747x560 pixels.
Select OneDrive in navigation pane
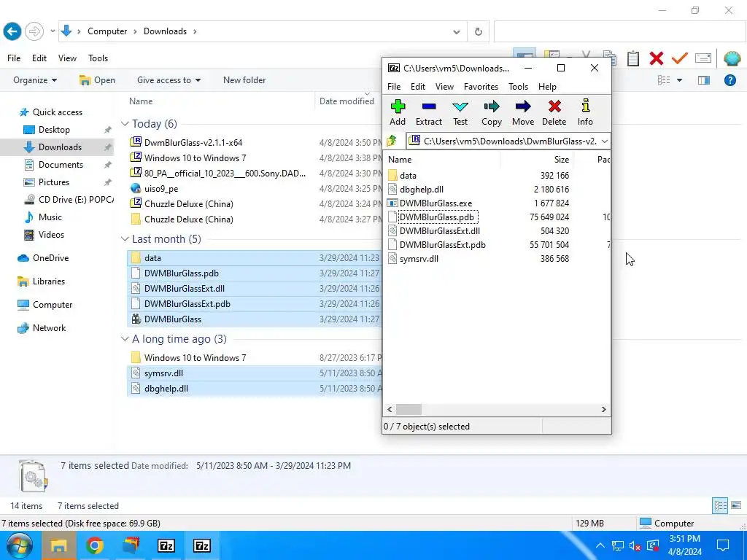50,258
